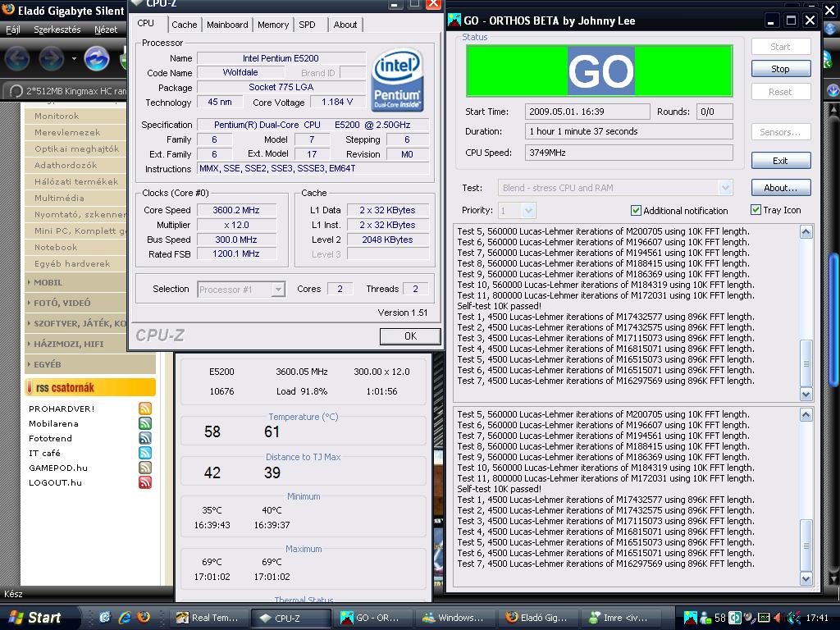Click the Duration field in ORTHOS
The width and height of the screenshot is (840, 630).
(629, 131)
